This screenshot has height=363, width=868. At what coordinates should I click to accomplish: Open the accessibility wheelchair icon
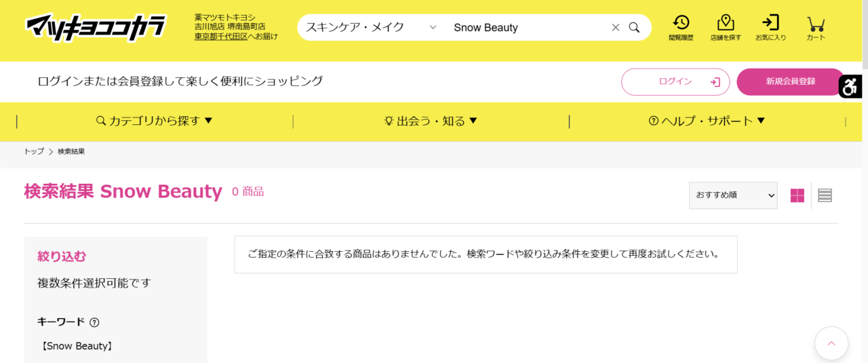point(850,87)
